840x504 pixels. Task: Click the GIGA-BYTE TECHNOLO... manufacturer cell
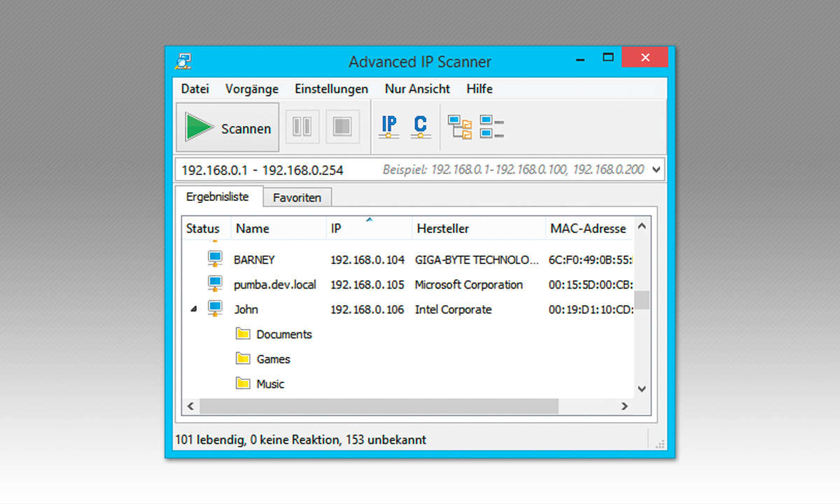coord(477,260)
